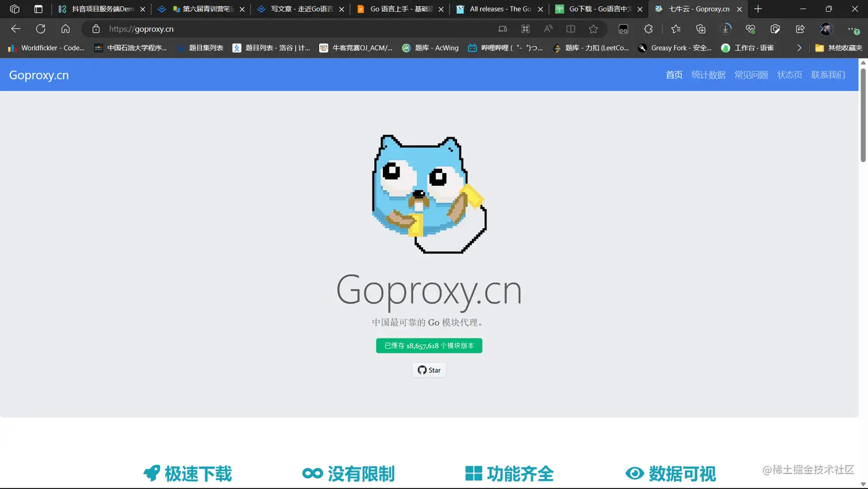Click the pixel gopher mascot image

tap(429, 194)
